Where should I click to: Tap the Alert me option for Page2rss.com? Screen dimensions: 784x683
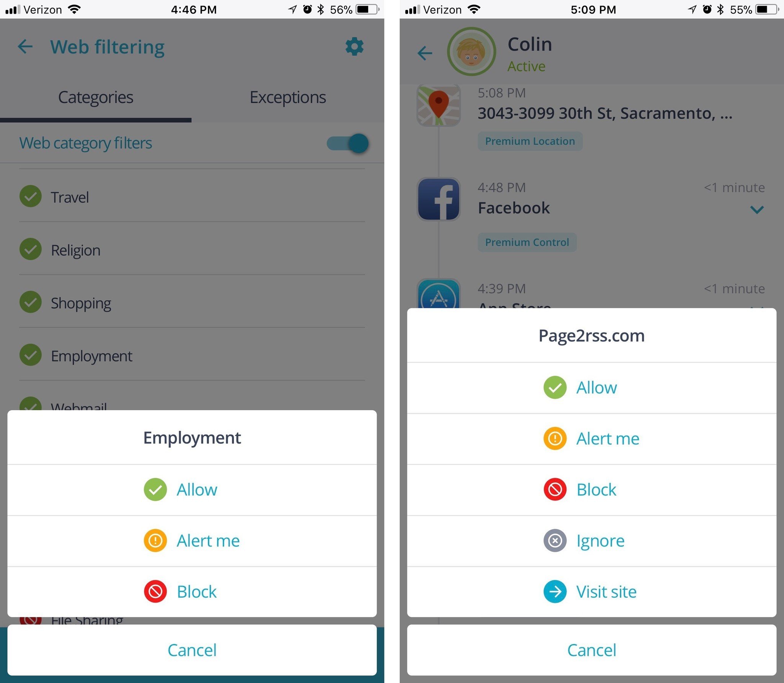click(590, 438)
